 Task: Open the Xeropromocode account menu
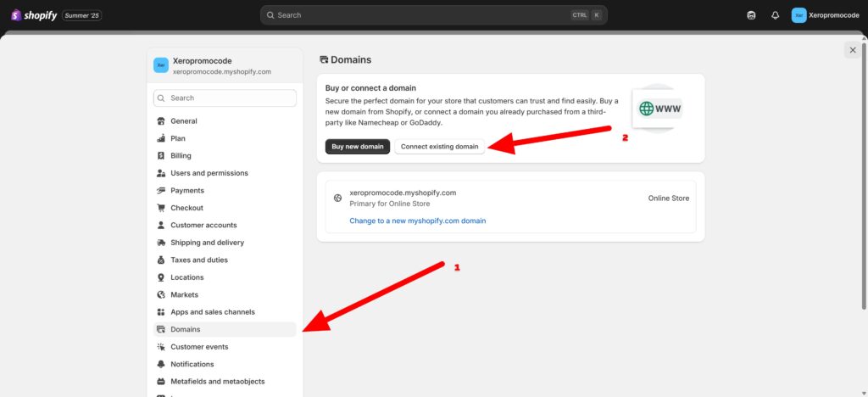pos(826,15)
